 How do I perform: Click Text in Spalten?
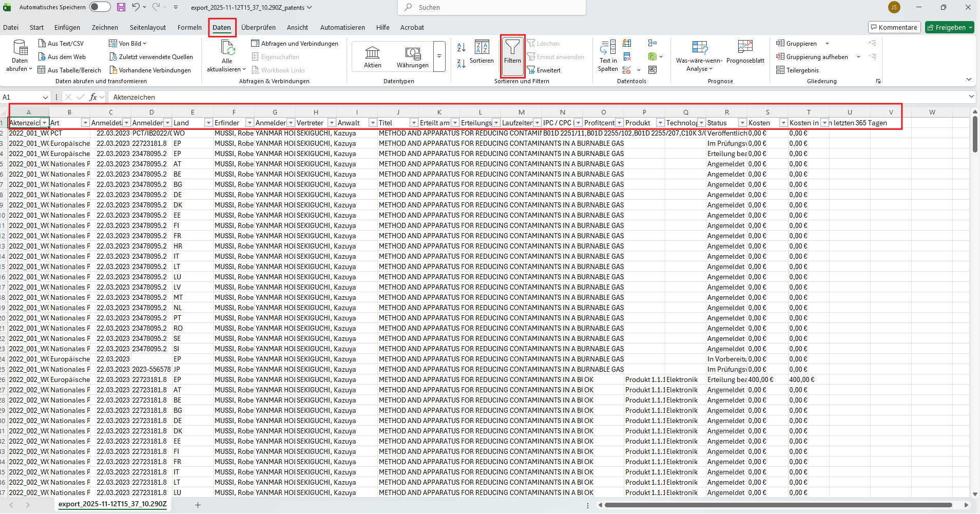click(608, 56)
